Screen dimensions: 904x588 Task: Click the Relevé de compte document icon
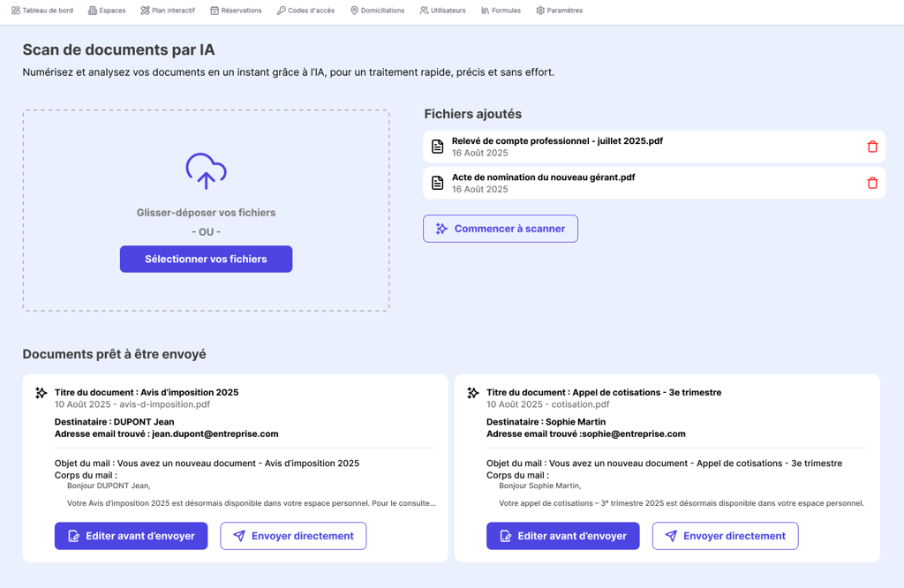tap(438, 147)
